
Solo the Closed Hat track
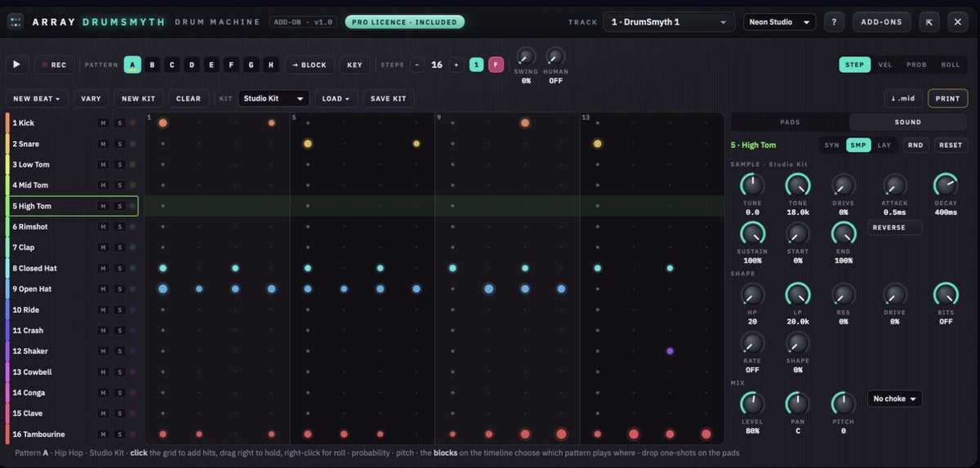[x=119, y=268]
